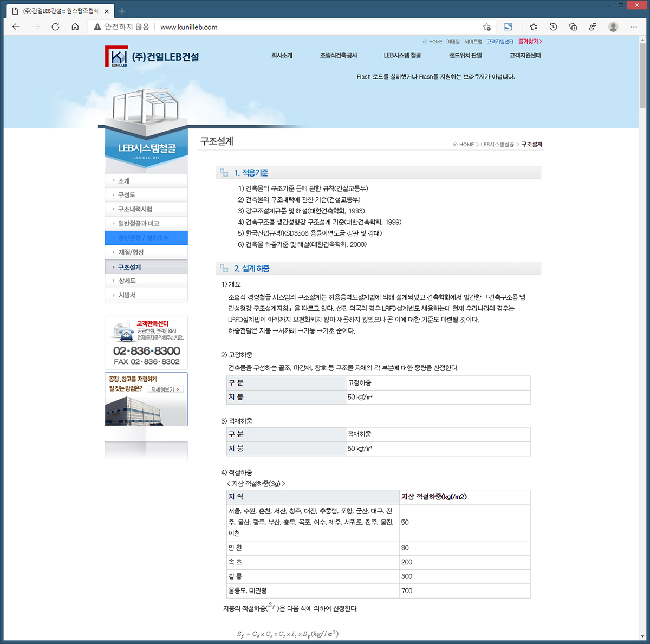Close the 건일LEB건설 browser tab
650x644 pixels.
click(x=107, y=11)
